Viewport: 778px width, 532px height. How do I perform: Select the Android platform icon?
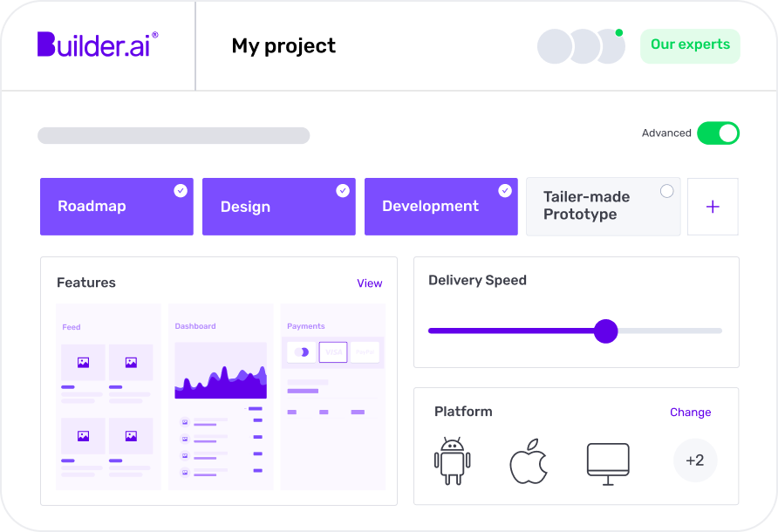click(452, 461)
